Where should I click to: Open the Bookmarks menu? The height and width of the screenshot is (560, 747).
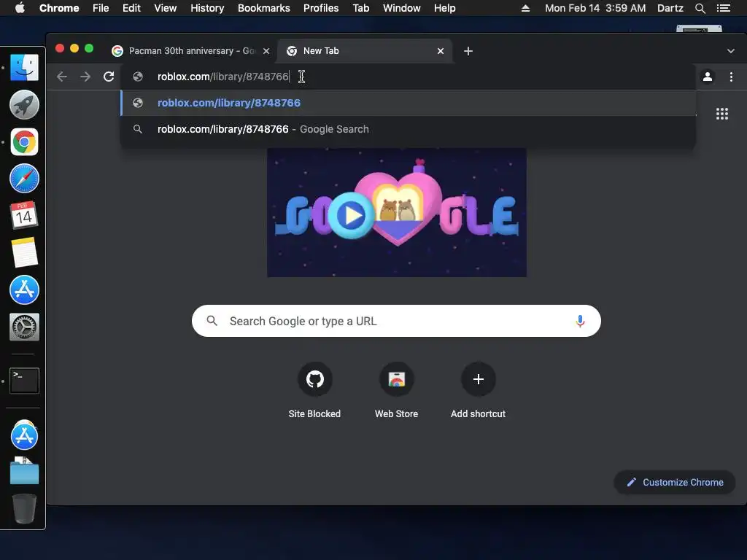coord(264,8)
